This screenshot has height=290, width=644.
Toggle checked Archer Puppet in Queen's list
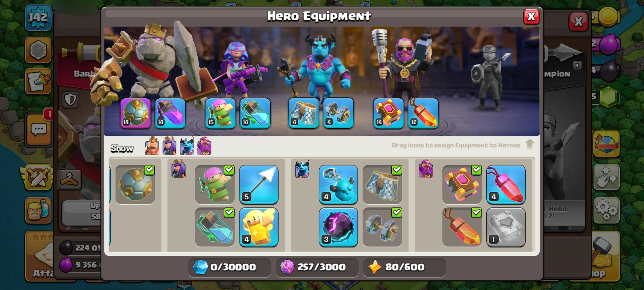click(215, 184)
